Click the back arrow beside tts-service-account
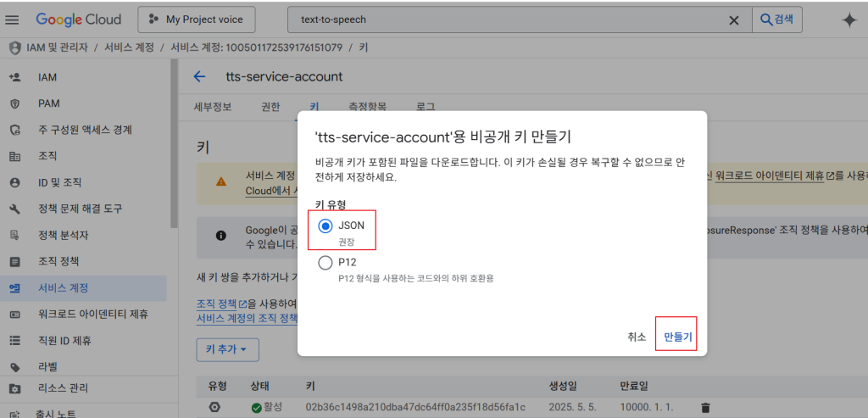The height and width of the screenshot is (418, 868). point(199,76)
